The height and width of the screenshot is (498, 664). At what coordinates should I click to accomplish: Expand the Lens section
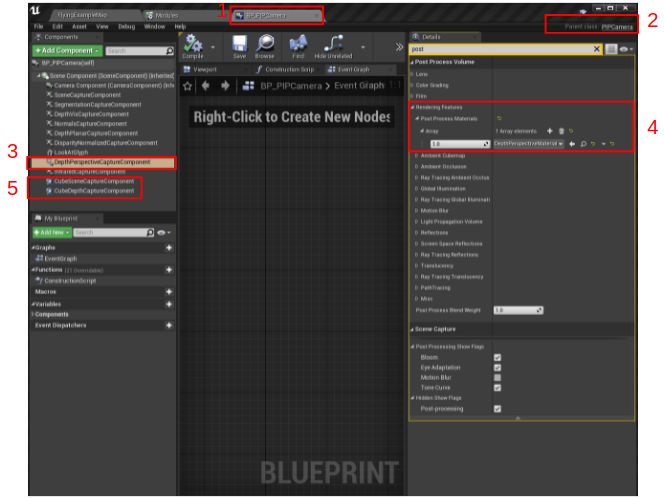pyautogui.click(x=412, y=74)
